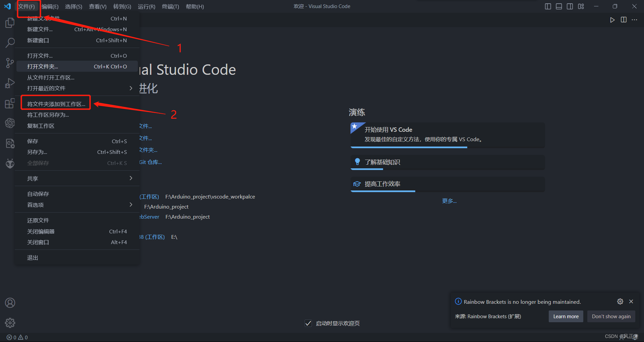Expand the 首选项 submenu
644x342 pixels.
click(77, 205)
